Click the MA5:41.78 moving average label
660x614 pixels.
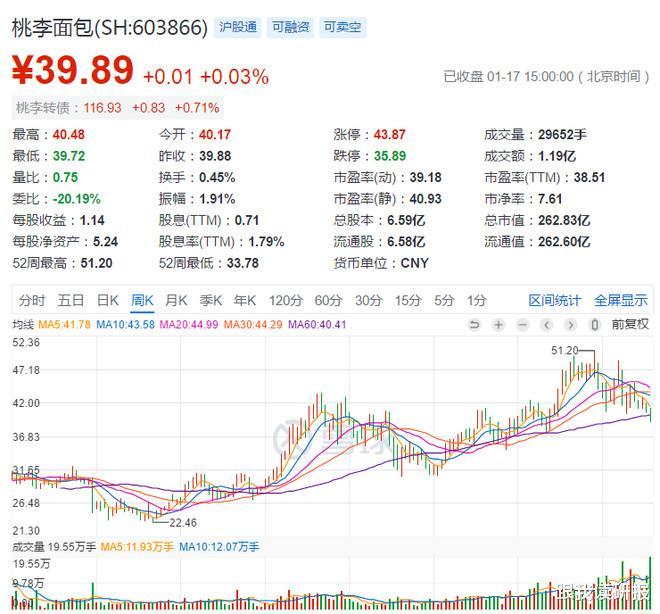pos(64,324)
